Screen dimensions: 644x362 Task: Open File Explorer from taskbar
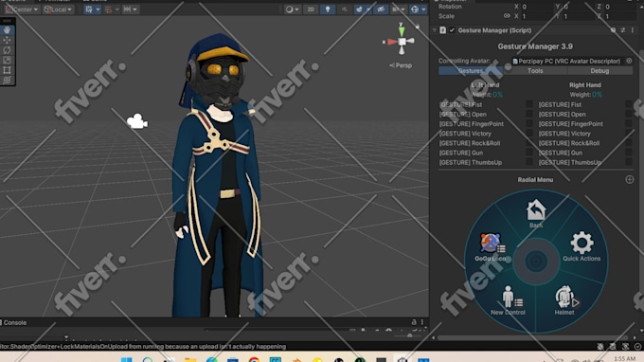190,360
